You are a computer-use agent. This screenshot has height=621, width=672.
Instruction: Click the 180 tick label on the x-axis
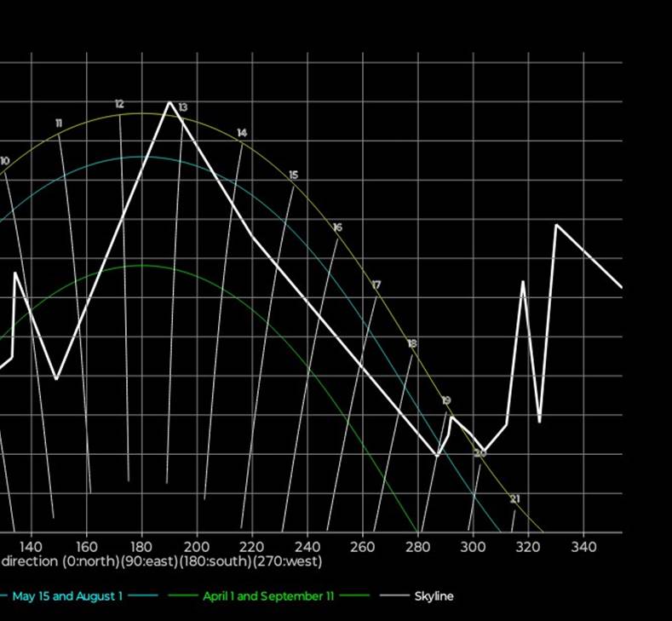(x=141, y=546)
